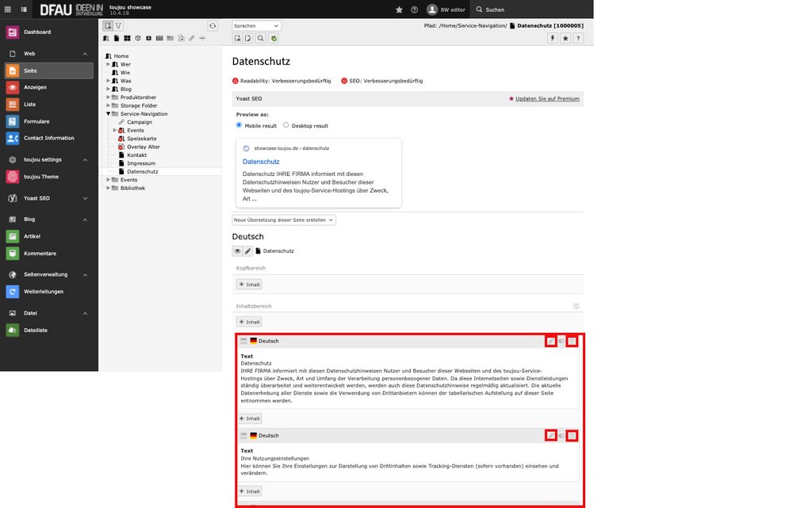Click Updaten Sie auf Premium link
This screenshot has width=812, height=508.
(547, 99)
